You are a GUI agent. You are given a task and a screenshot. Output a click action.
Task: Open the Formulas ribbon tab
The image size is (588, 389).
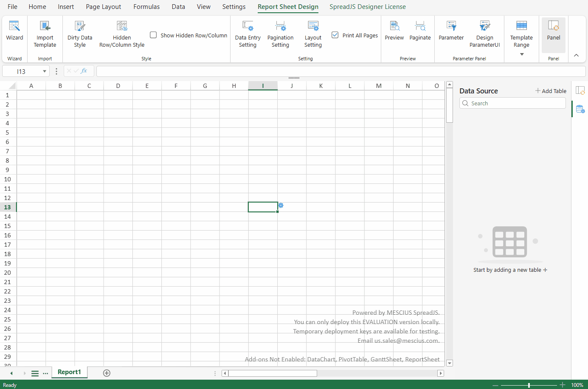coord(146,7)
